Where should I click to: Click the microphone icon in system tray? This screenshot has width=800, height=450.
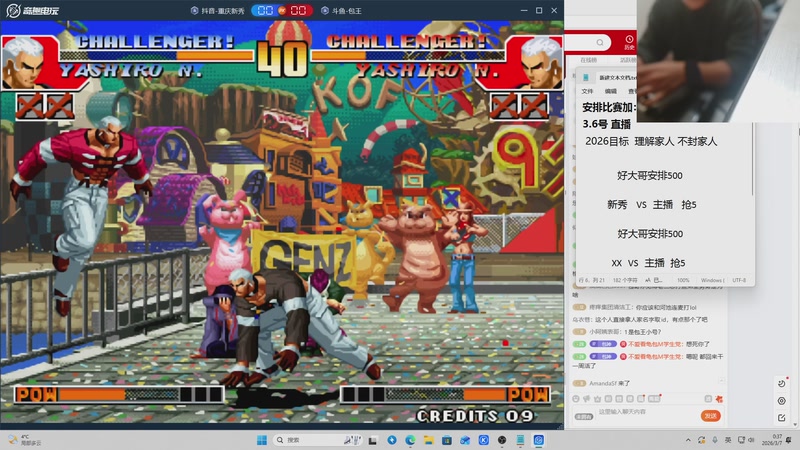[715, 440]
